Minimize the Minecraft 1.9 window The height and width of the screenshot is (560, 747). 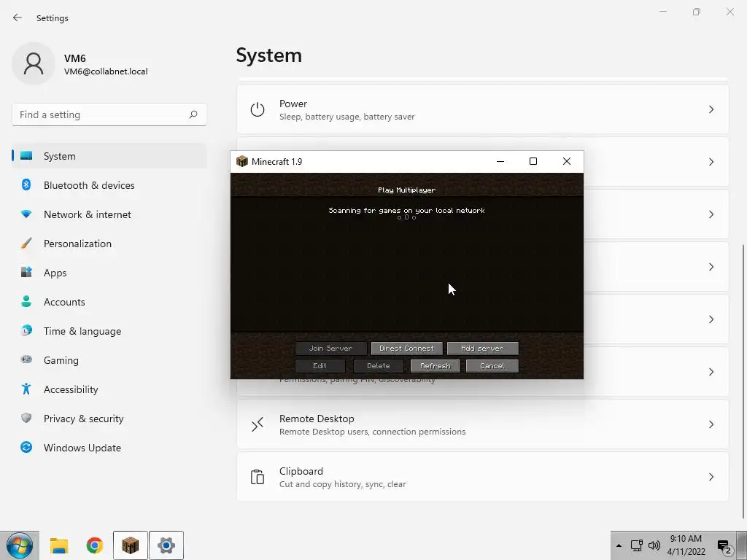pyautogui.click(x=500, y=161)
